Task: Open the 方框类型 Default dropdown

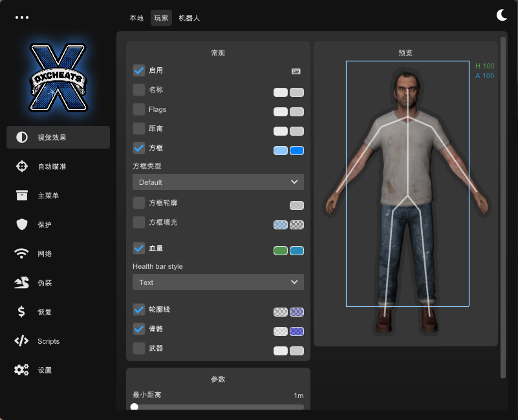Action: tap(218, 182)
